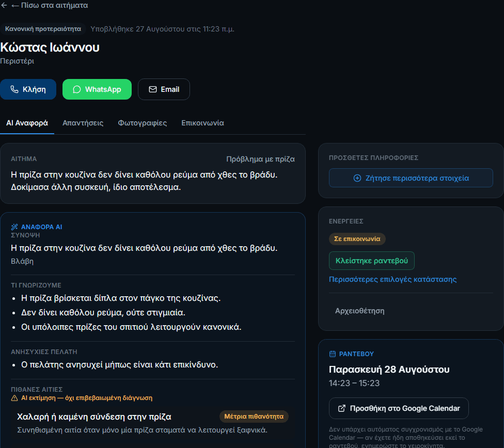Click the bullet Οι υπόλοιπες πρίζες του σπιτιού

click(131, 327)
